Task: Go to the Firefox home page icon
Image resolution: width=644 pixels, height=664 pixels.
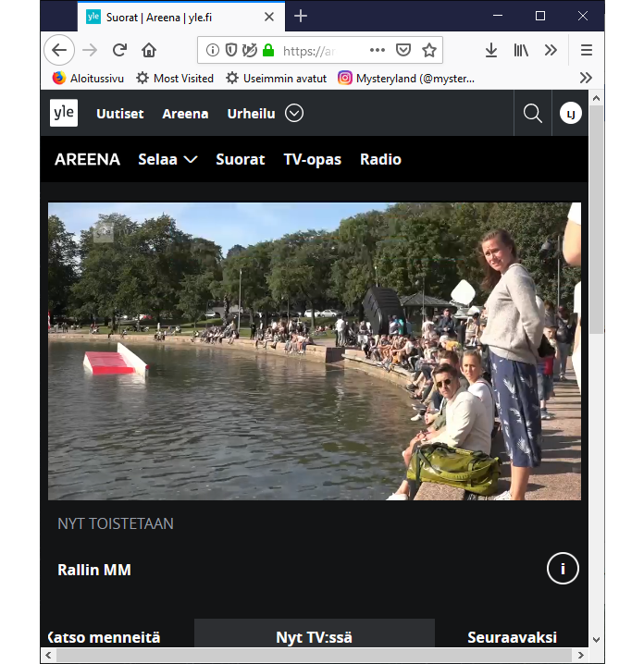Action: (x=149, y=50)
